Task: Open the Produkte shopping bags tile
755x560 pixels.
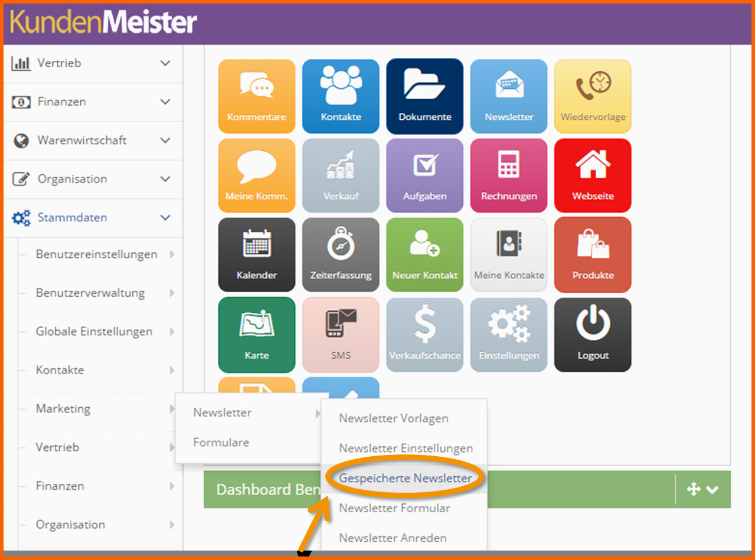Action: [x=593, y=255]
